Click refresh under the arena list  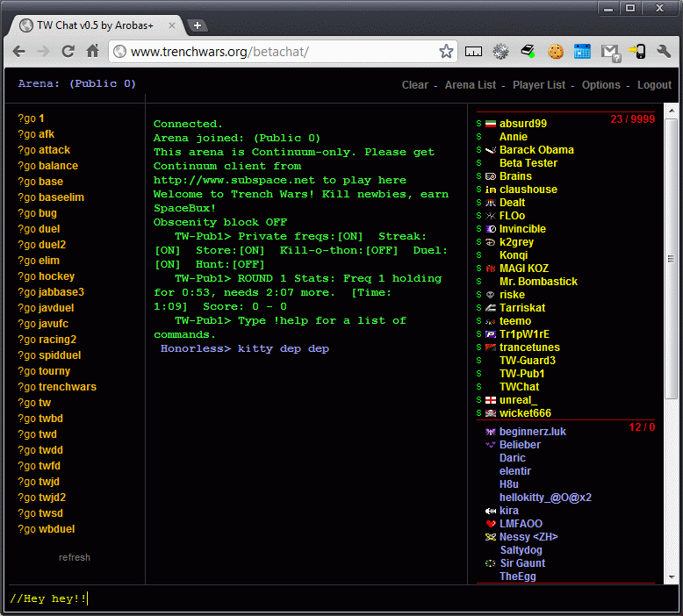(75, 557)
